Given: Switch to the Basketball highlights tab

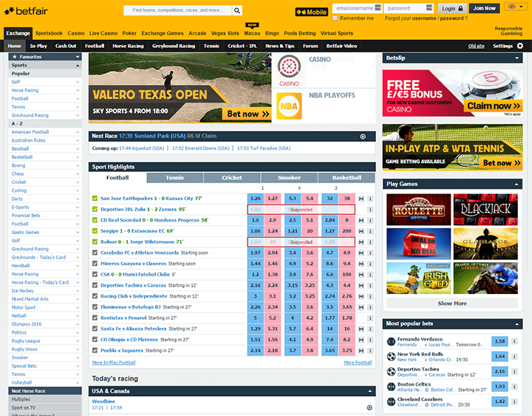Looking at the screenshot, I should coord(347,177).
